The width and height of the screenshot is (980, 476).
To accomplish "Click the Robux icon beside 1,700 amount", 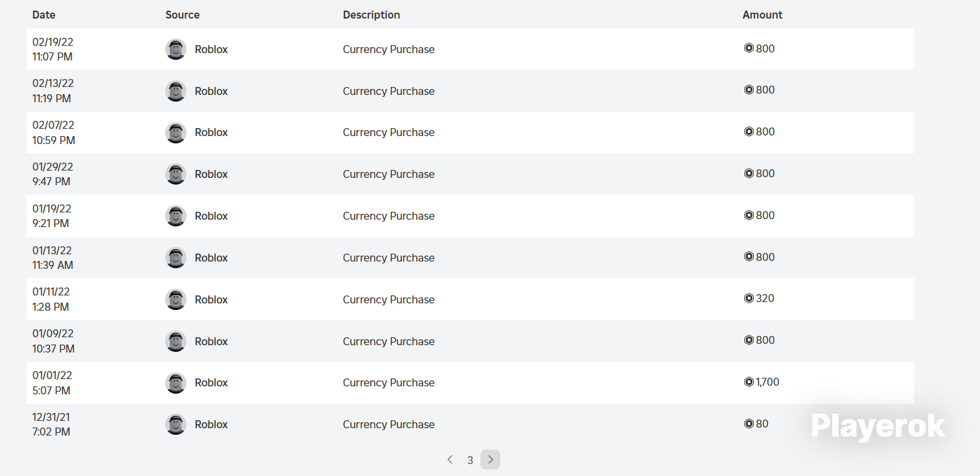I will (x=749, y=382).
